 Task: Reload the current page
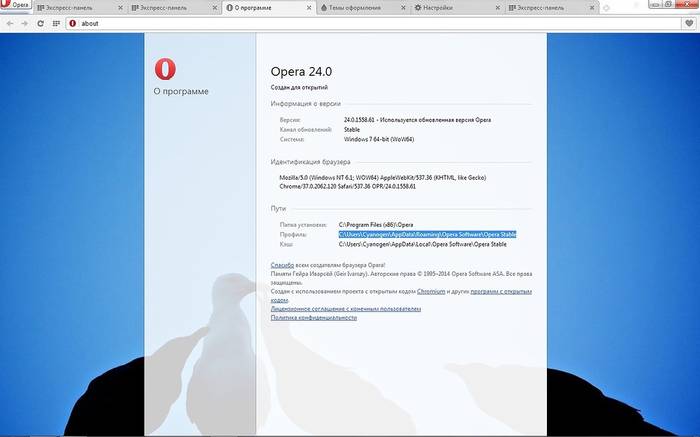coord(39,22)
